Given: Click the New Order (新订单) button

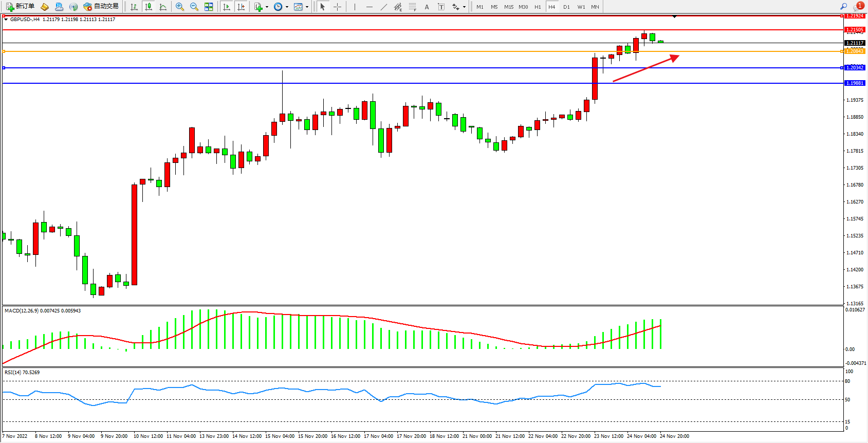Looking at the screenshot, I should tap(21, 7).
